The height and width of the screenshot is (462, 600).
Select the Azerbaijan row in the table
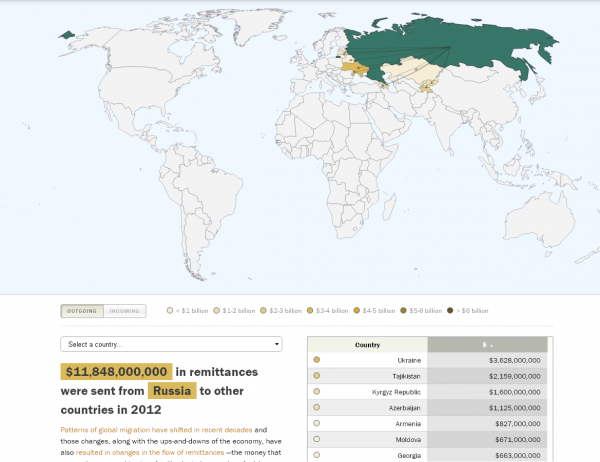tap(428, 408)
